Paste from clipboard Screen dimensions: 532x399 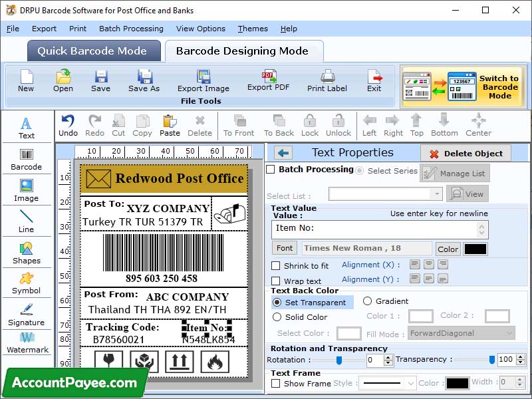pyautogui.click(x=170, y=126)
